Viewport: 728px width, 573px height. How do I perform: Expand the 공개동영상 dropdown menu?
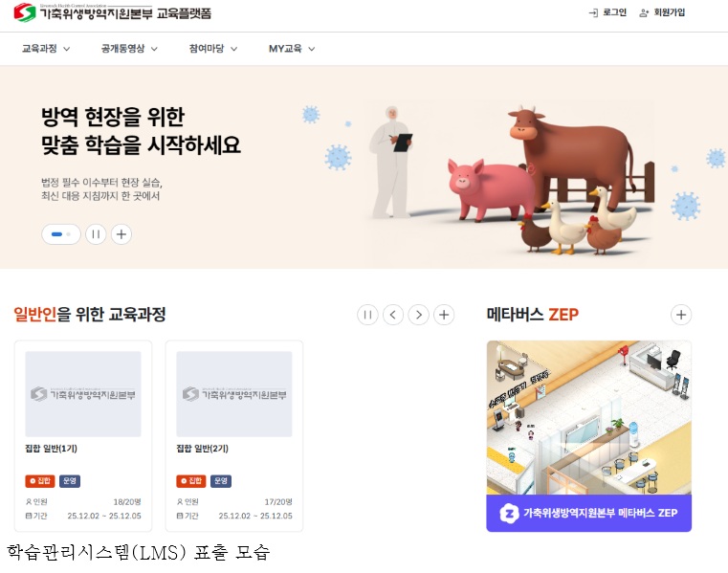[129, 48]
